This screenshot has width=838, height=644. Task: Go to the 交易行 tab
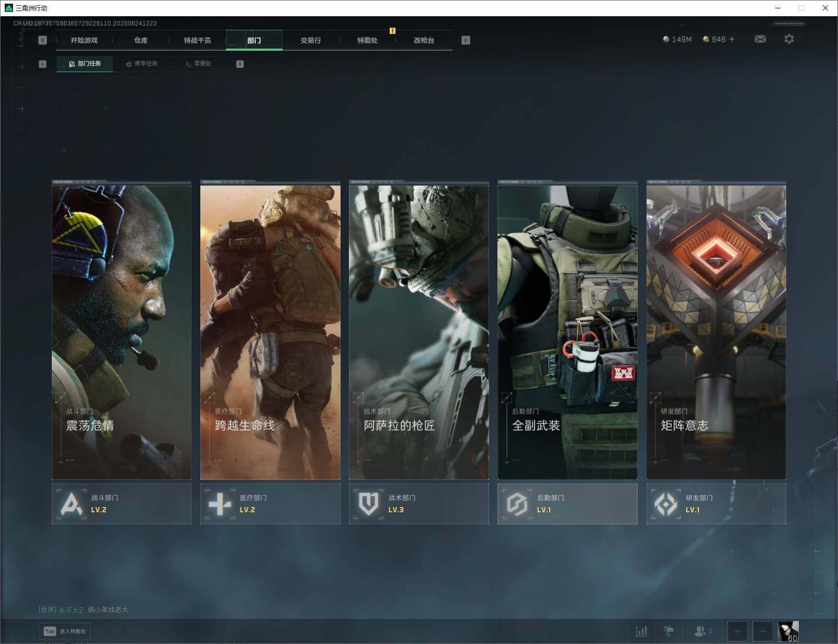point(311,40)
